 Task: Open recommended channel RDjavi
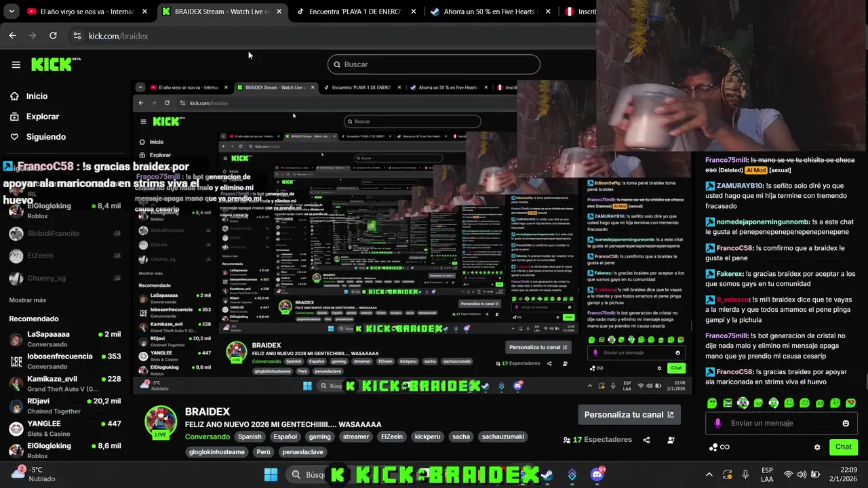click(x=64, y=406)
